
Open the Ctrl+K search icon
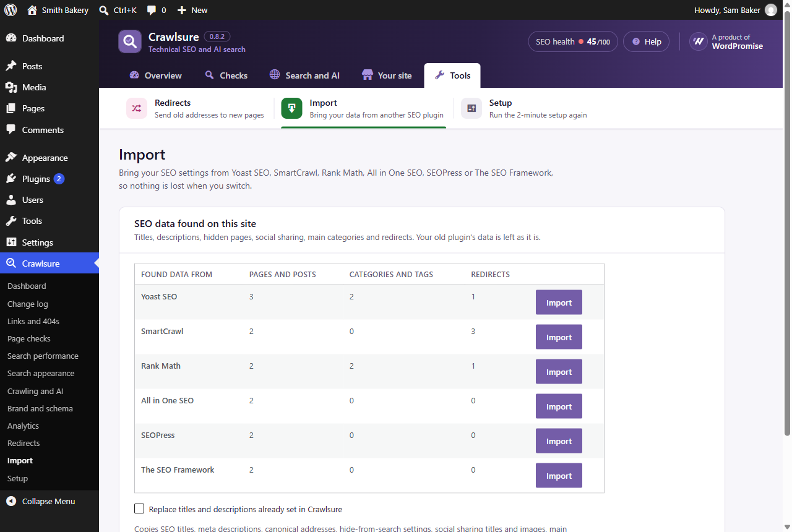point(104,10)
